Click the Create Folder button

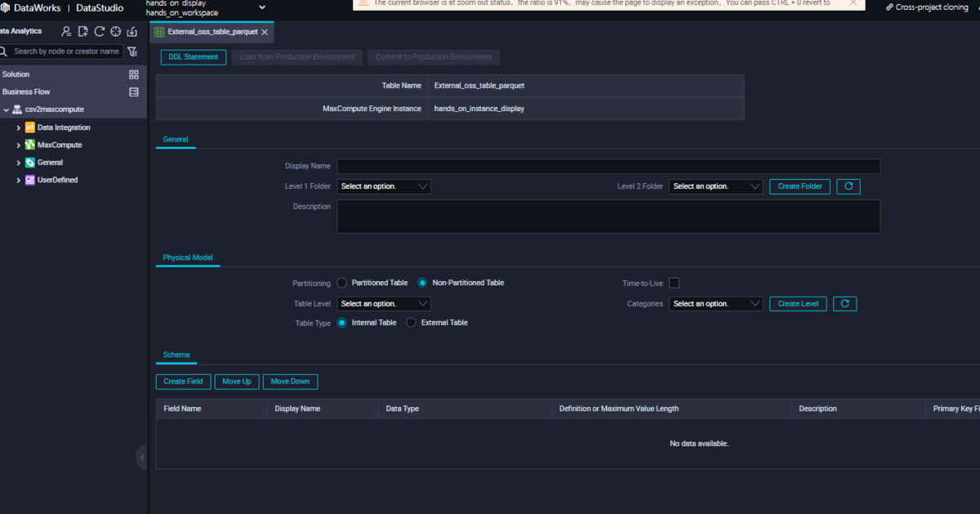[800, 186]
